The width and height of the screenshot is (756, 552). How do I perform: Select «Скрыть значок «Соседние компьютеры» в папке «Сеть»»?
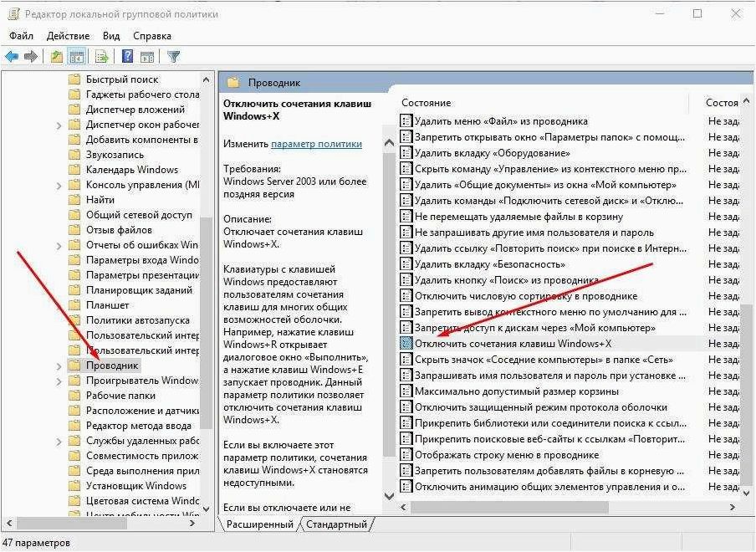tap(544, 359)
